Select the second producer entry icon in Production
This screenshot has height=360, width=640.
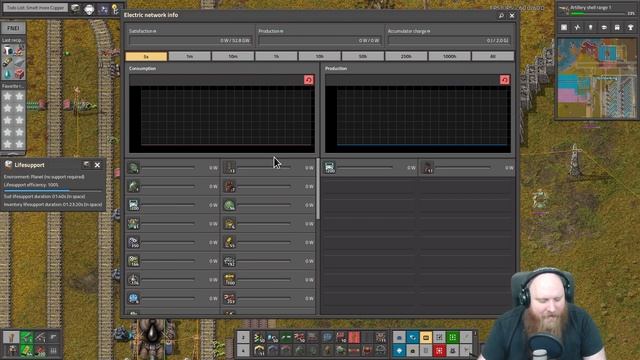coord(427,167)
